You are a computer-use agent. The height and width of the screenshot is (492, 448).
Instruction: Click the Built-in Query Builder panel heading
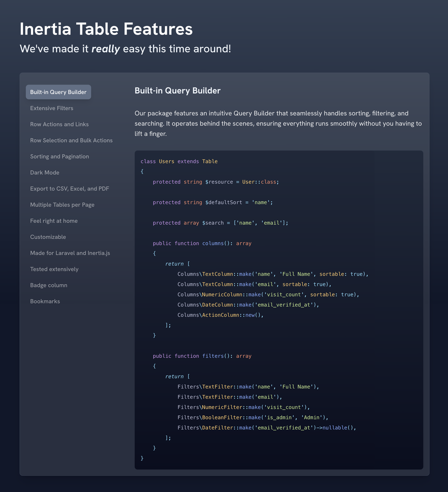click(x=178, y=91)
